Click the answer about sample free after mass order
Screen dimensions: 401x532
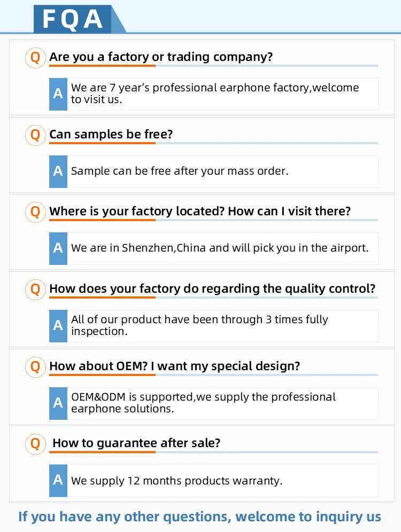(180, 171)
